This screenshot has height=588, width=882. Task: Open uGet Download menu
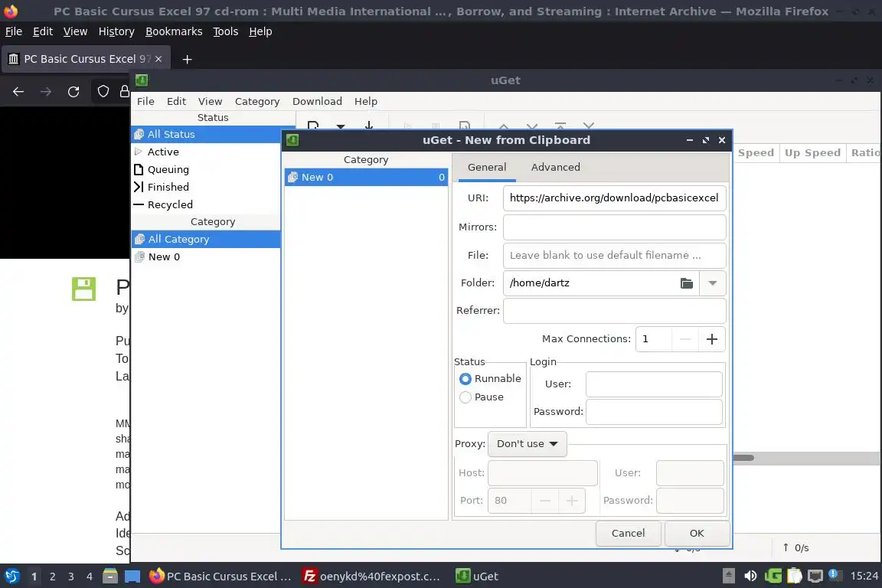[x=317, y=101]
